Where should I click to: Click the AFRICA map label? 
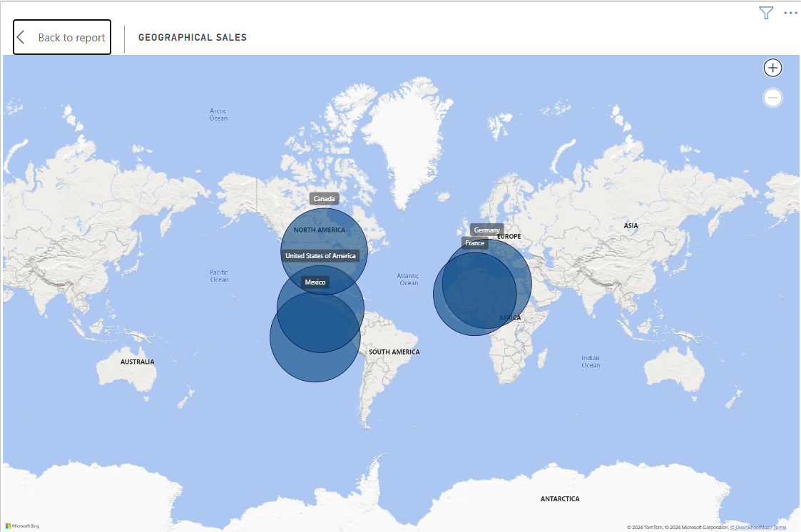510,317
